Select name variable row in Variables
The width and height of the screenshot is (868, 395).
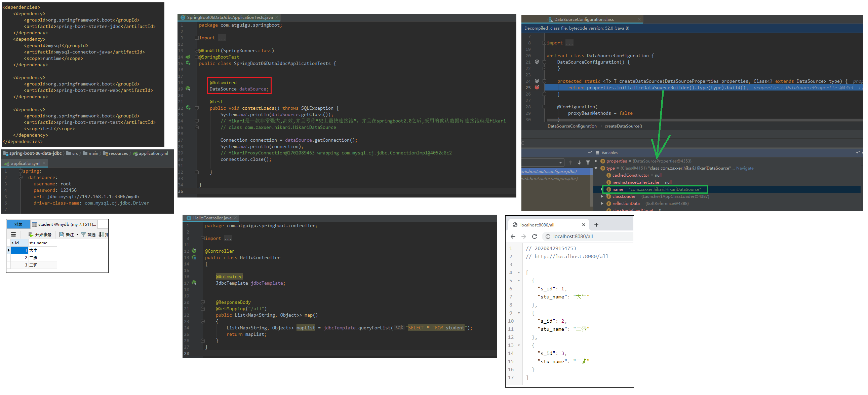(x=727, y=189)
